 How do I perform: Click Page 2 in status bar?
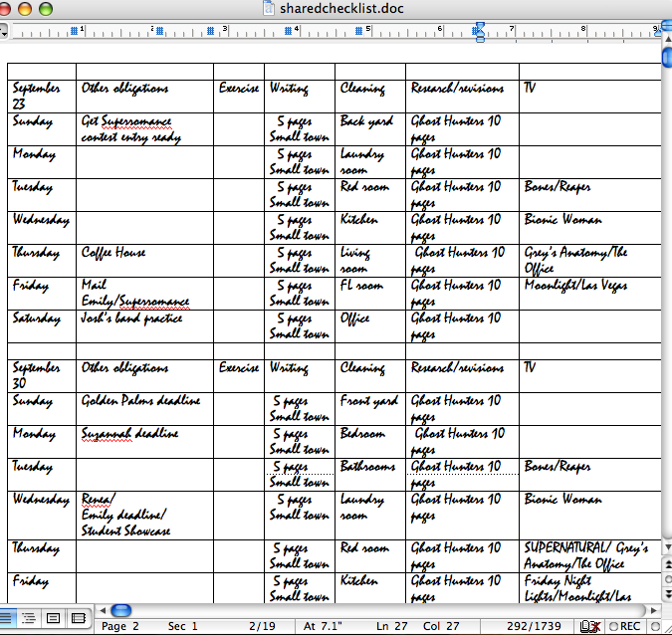point(120,626)
